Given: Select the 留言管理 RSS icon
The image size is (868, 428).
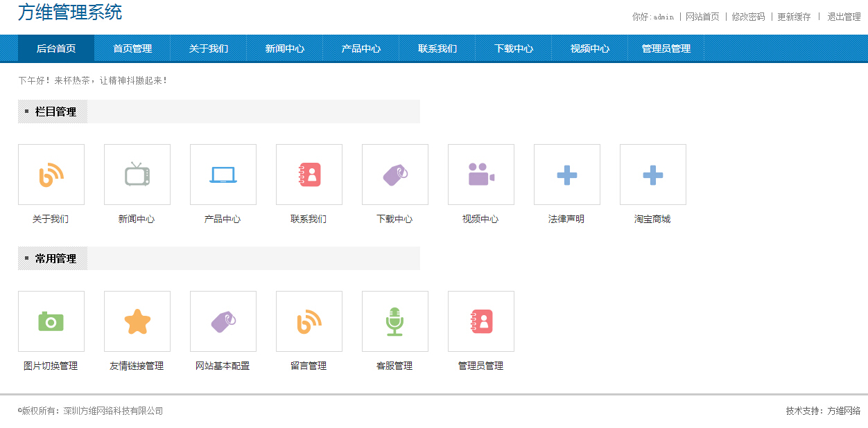Looking at the screenshot, I should click(309, 321).
